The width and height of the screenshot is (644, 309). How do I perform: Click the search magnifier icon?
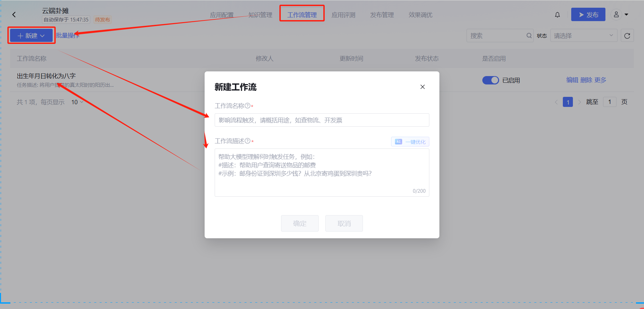pyautogui.click(x=529, y=36)
